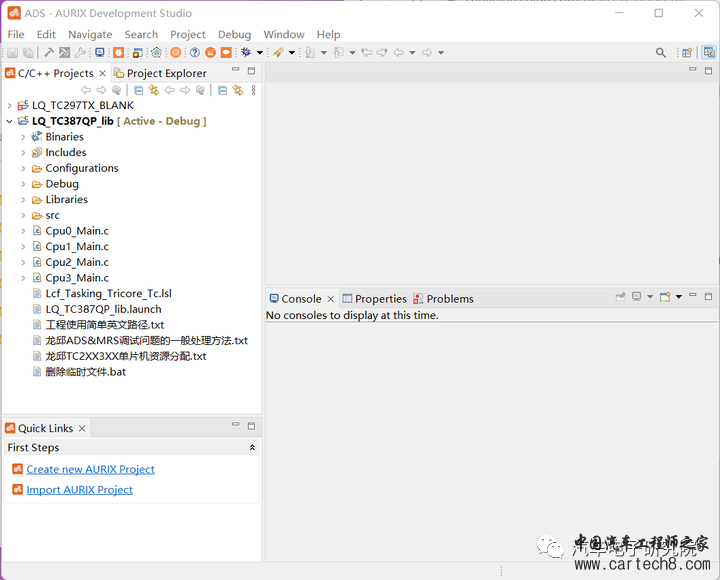Click the orange speech bubble toolbar icon
This screenshot has height=580, width=720.
click(226, 52)
